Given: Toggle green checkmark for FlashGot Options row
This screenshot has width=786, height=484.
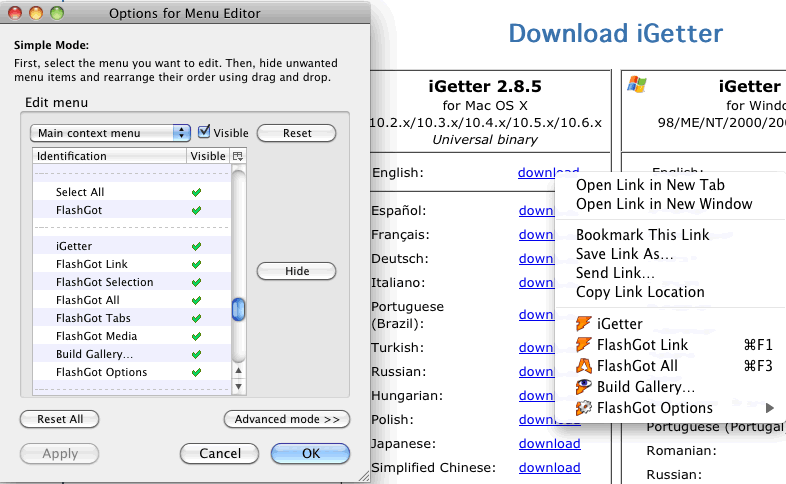Looking at the screenshot, I should 196,373.
